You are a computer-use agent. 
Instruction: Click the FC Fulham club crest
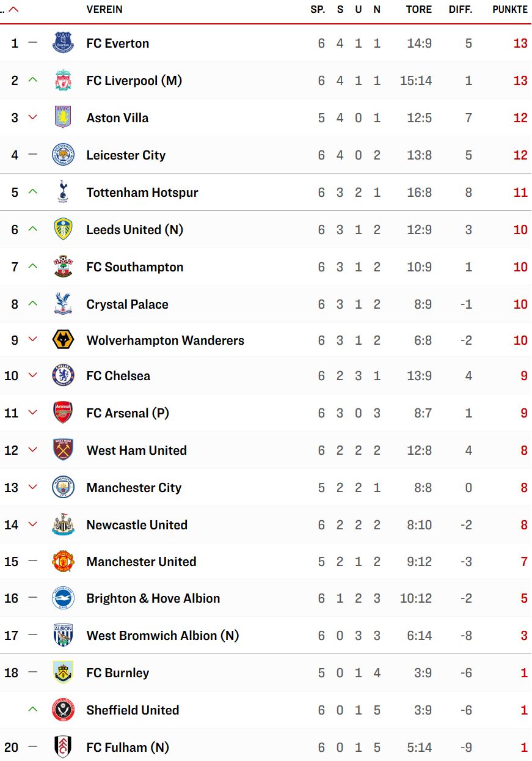tap(63, 747)
